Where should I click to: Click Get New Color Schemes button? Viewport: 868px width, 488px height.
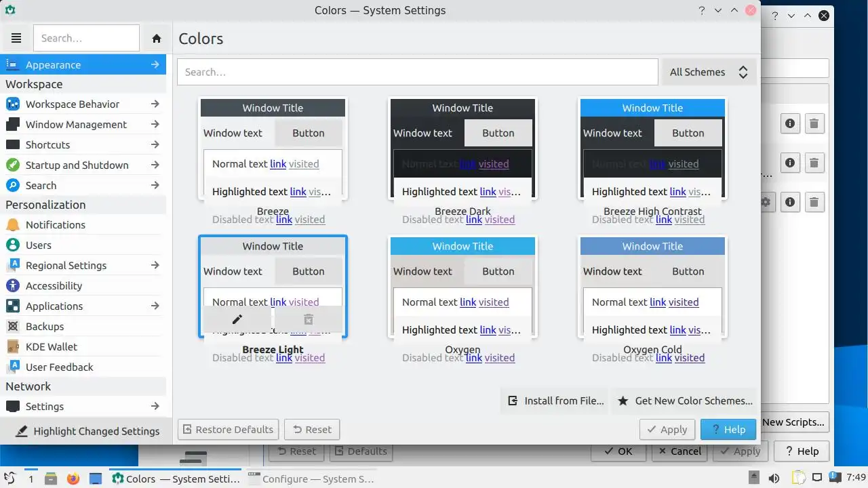point(686,401)
